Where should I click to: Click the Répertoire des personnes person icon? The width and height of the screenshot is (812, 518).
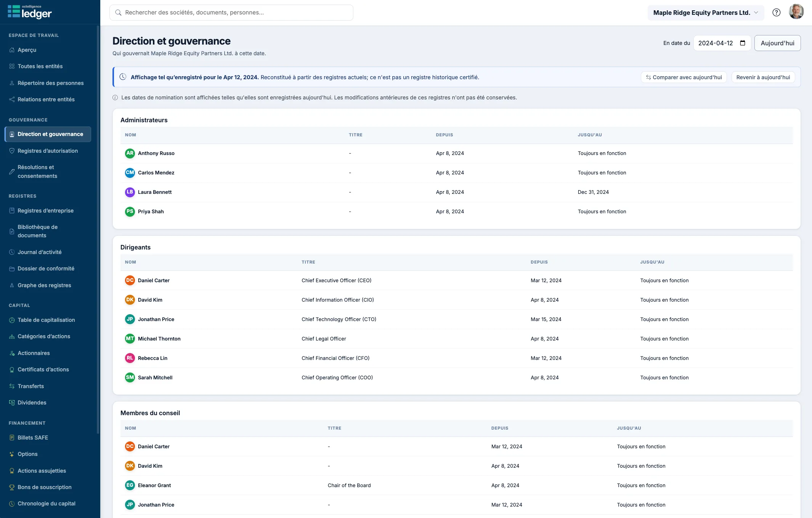12,83
